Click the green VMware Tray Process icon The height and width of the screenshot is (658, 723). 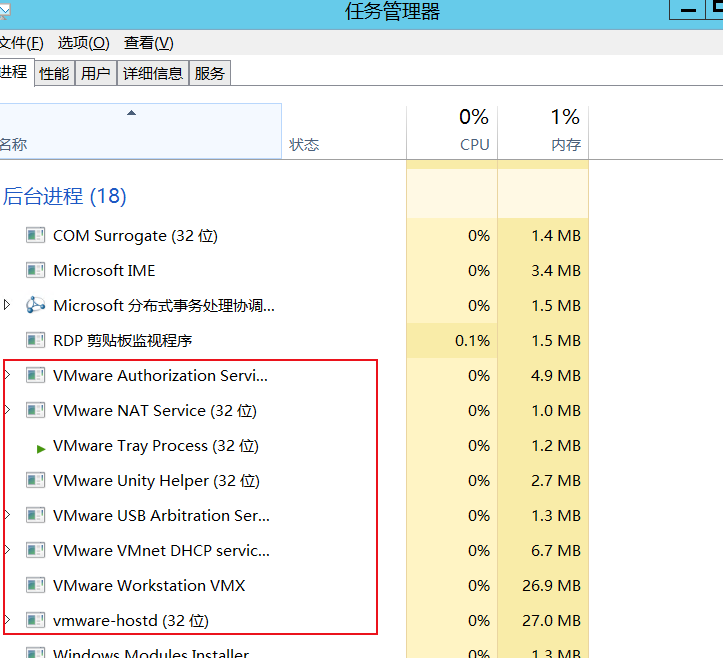point(41,449)
